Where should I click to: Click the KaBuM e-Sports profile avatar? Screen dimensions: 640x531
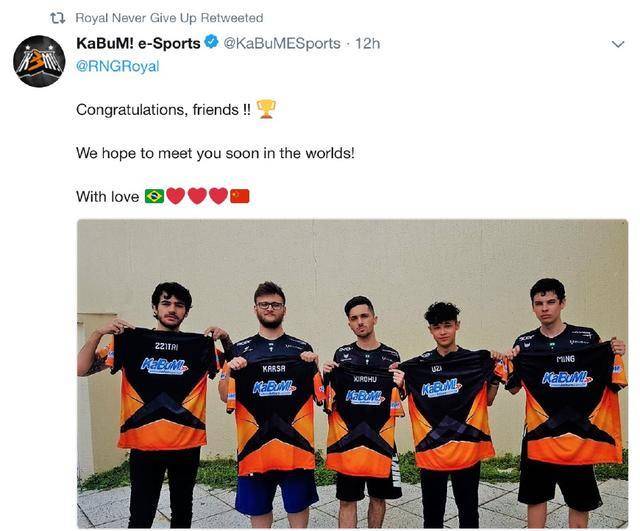pyautogui.click(x=39, y=61)
